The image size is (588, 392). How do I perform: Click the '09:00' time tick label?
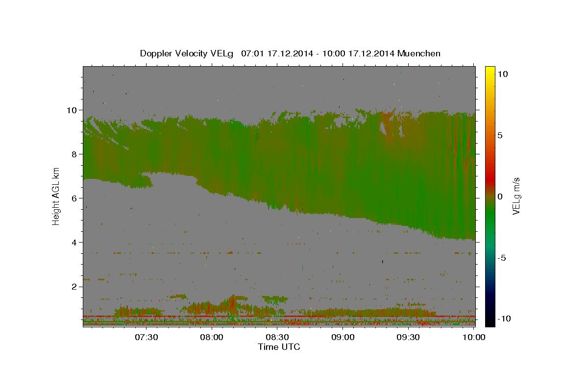pyautogui.click(x=343, y=337)
